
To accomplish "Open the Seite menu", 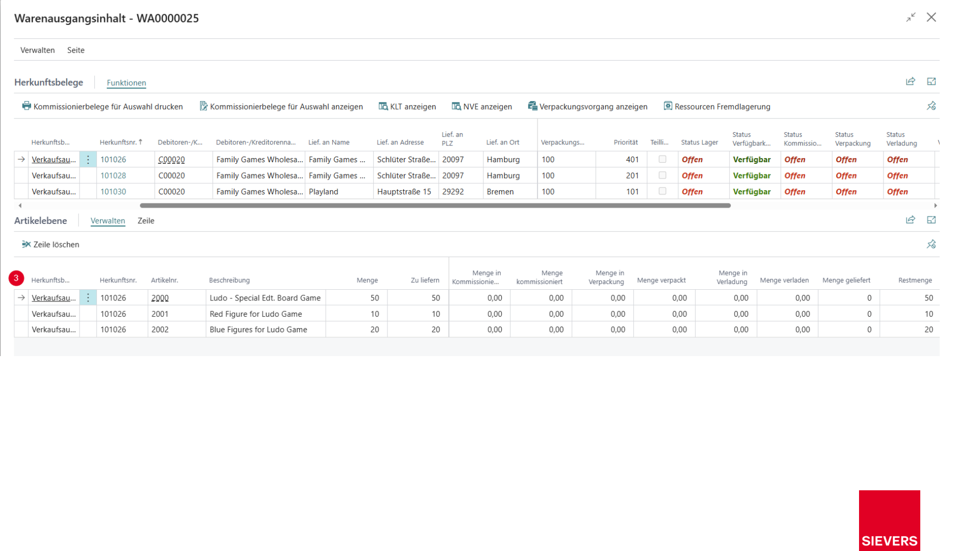I will [76, 50].
